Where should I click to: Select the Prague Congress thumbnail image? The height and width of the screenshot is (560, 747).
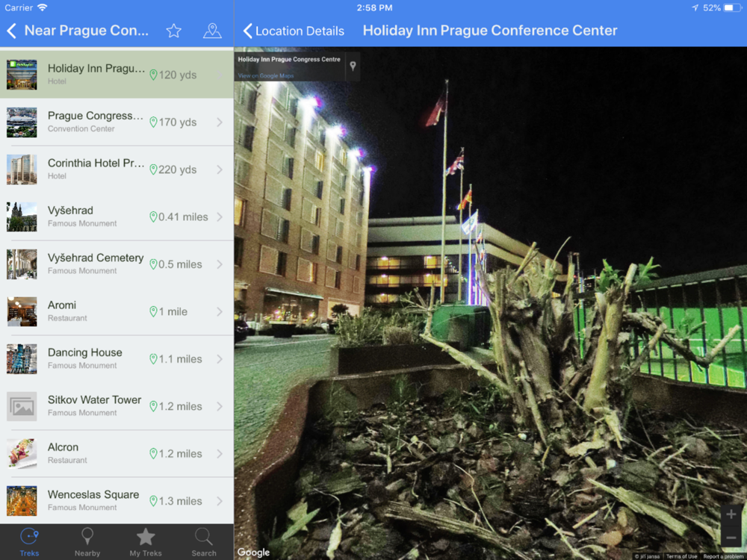22,122
